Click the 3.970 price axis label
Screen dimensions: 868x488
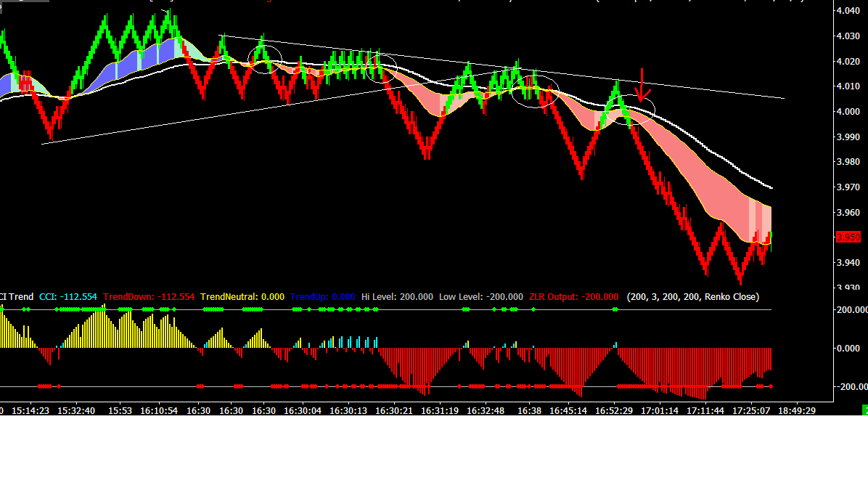coord(848,187)
